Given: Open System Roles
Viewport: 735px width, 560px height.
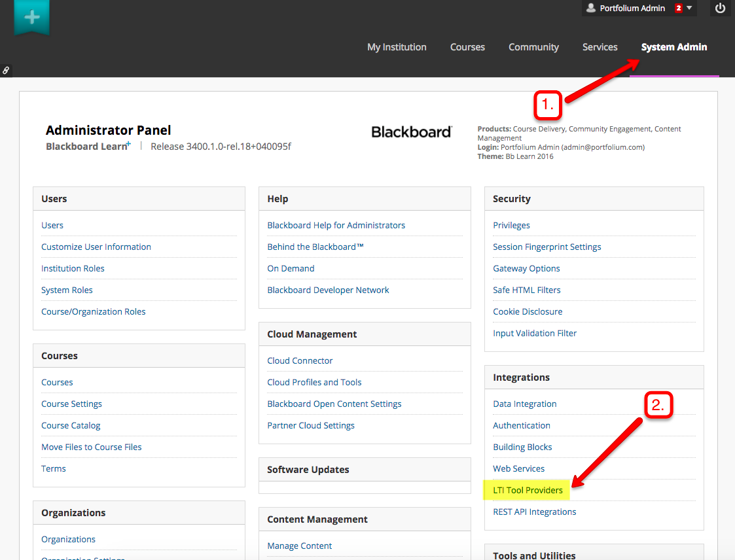Looking at the screenshot, I should (67, 290).
